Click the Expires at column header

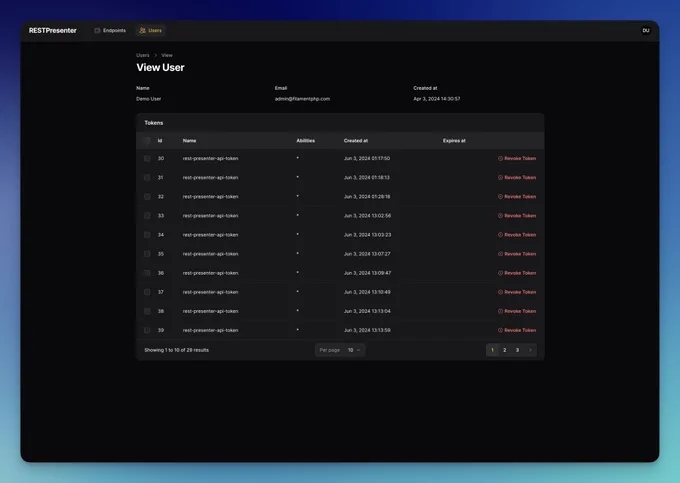[454, 140]
